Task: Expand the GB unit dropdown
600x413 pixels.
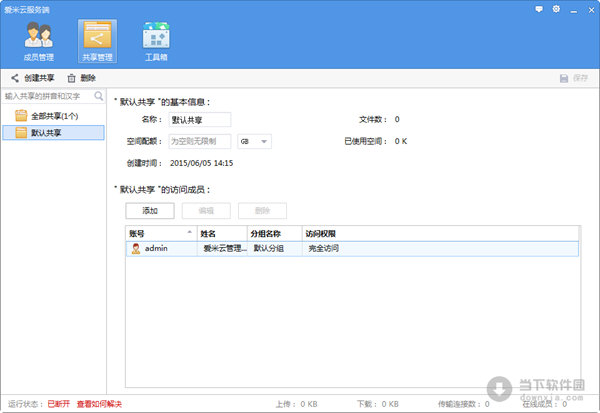Action: [x=254, y=141]
